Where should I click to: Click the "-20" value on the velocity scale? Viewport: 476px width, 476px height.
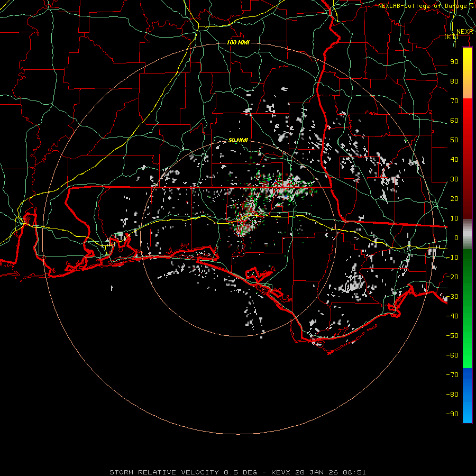click(452, 277)
